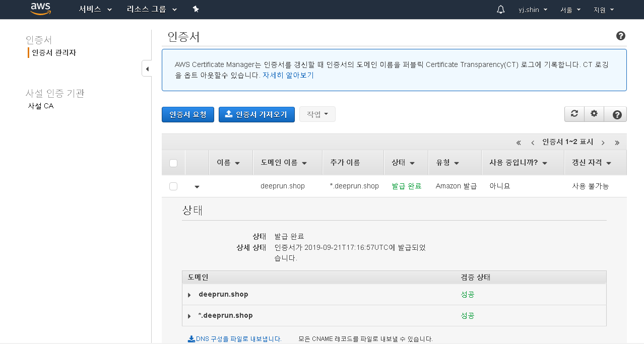Viewport: 644px width, 344px height.
Task: Open the 리소스 그룹 dropdown
Action: [x=152, y=10]
